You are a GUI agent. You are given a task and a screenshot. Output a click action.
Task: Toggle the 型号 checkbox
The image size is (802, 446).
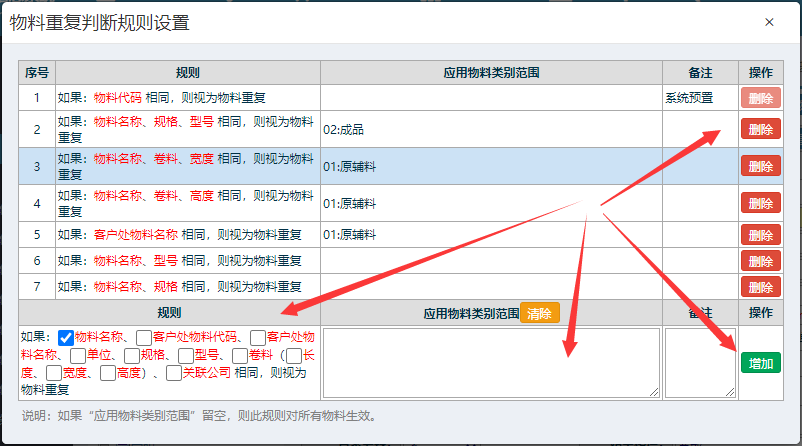pyautogui.click(x=186, y=355)
